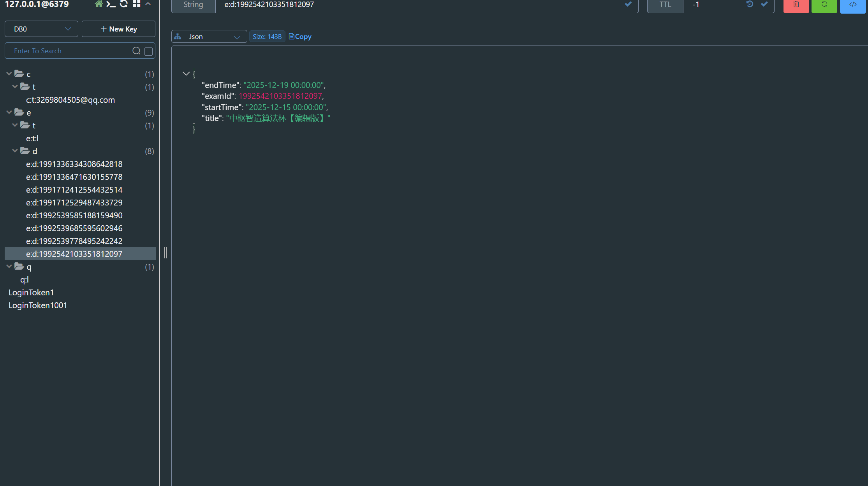Select key e:d:1991336334308642818
Viewport: 868px width, 486px height.
coord(74,164)
